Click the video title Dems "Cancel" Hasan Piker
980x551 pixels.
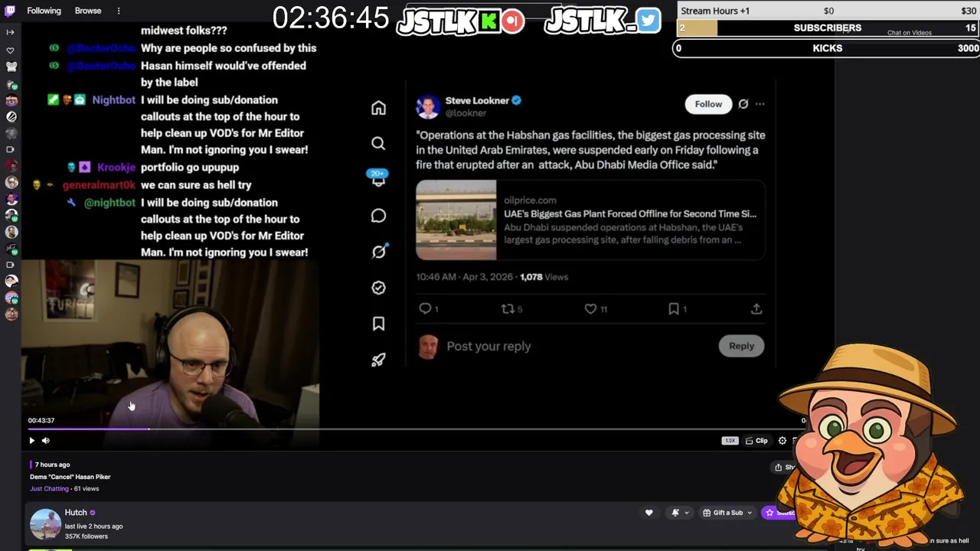[x=70, y=477]
